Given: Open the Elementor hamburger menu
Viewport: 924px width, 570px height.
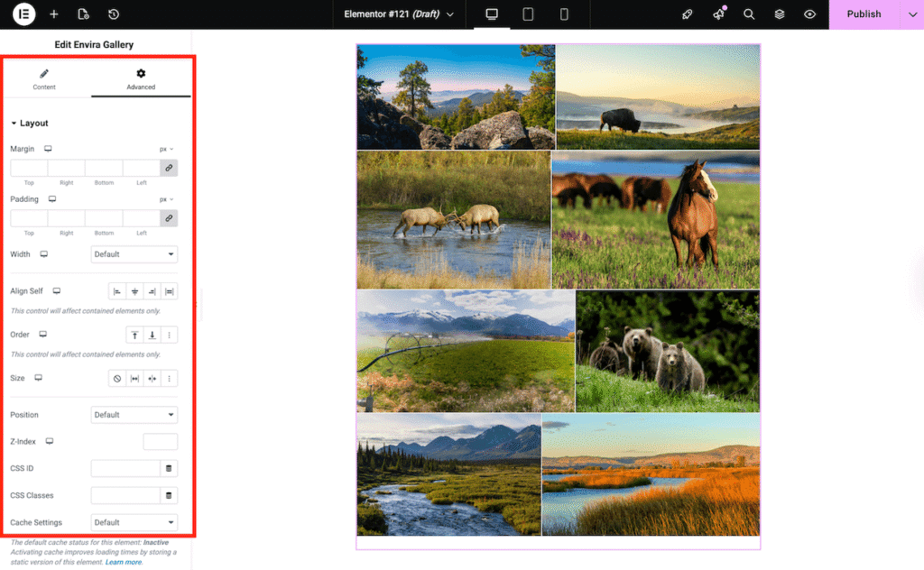Looking at the screenshot, I should (23, 14).
